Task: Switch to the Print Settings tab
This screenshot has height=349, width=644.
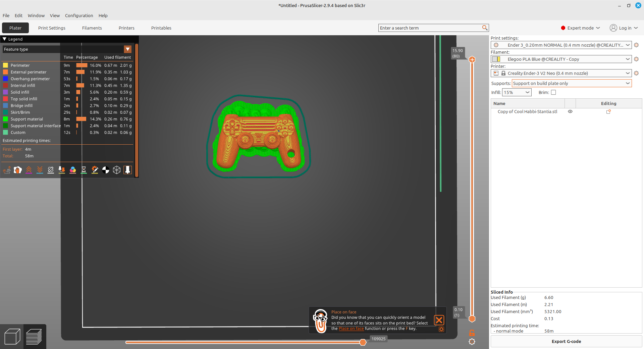Action: 52,28
